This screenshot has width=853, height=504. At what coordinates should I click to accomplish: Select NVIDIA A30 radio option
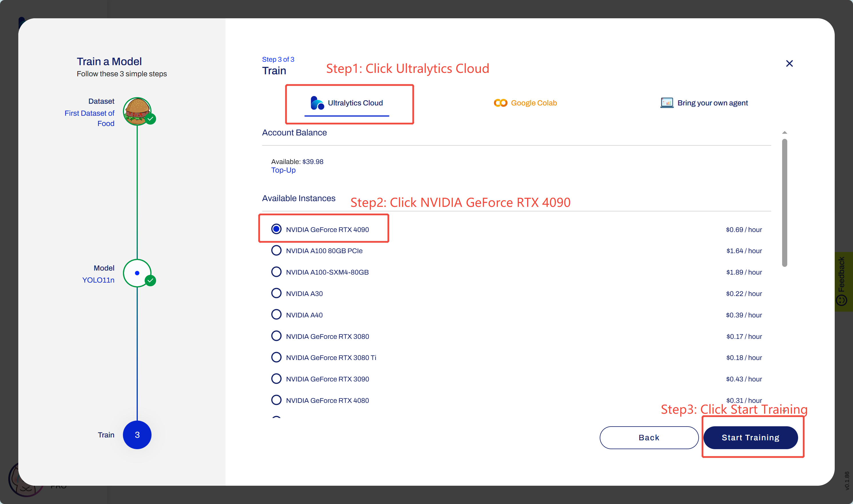tap(276, 293)
